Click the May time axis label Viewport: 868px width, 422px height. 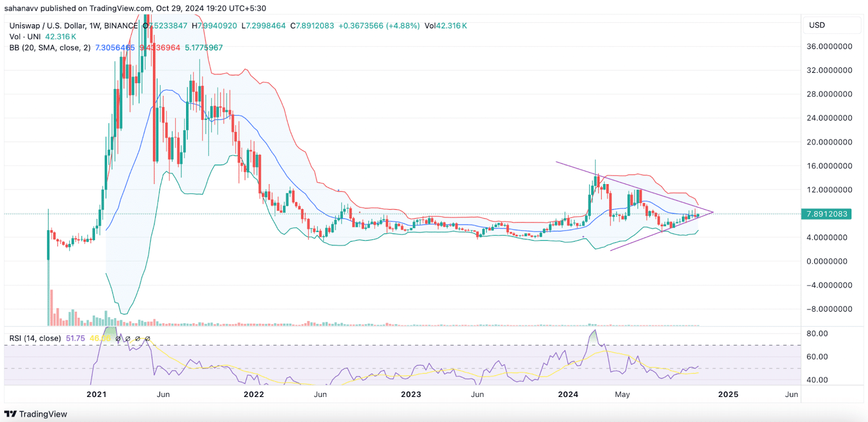[x=622, y=394]
